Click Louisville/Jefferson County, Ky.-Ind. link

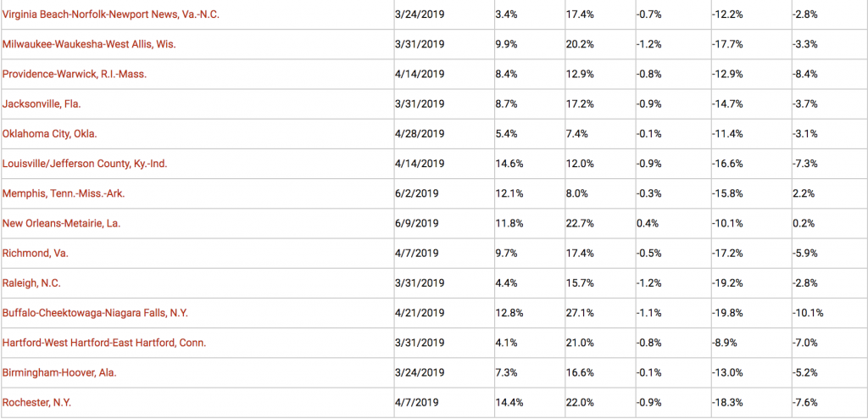85,164
